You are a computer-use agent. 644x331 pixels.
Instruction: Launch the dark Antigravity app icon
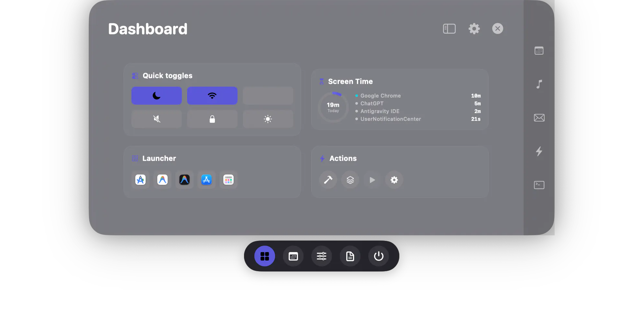(184, 180)
